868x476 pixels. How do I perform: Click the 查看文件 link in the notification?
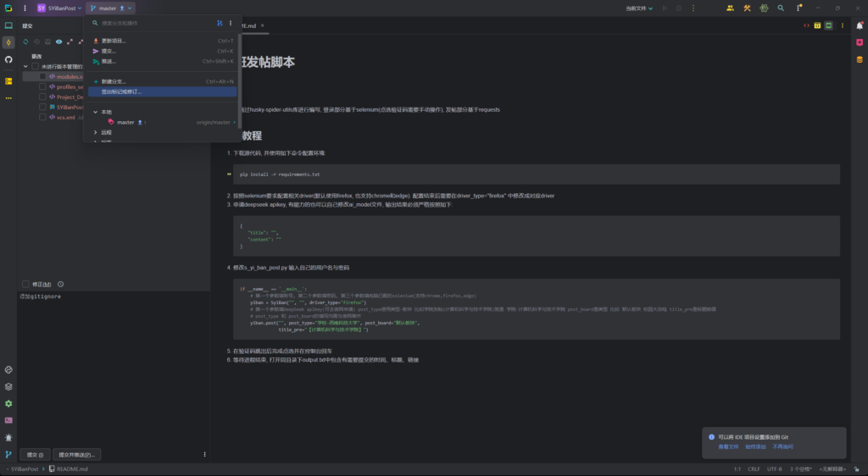[728, 446]
